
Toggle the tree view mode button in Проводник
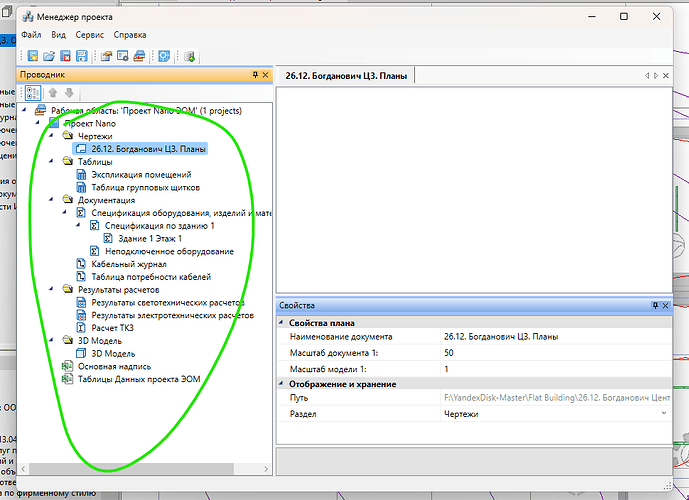pos(33,93)
